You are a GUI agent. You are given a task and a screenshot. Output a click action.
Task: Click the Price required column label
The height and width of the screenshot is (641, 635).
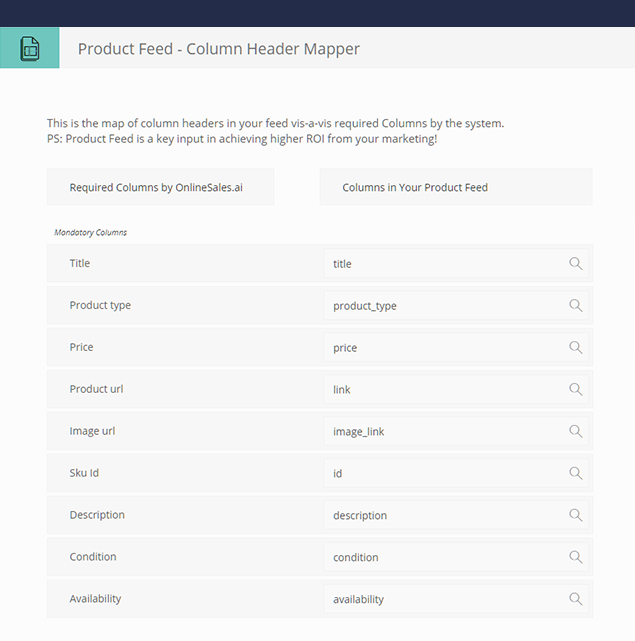[81, 347]
